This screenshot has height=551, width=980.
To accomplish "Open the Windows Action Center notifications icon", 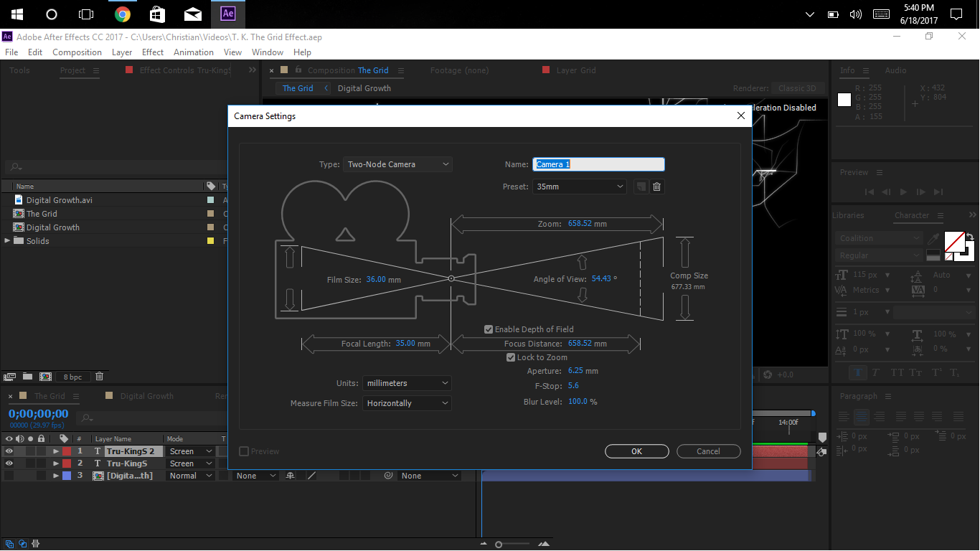I will [956, 14].
